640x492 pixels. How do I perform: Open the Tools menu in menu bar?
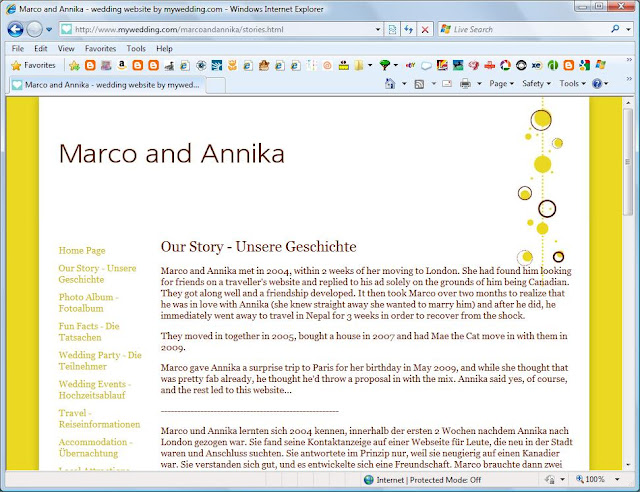136,49
